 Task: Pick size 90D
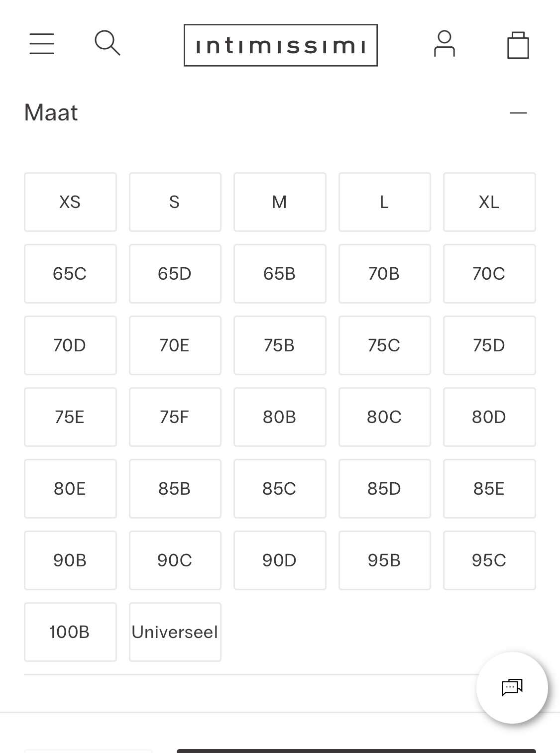280,560
